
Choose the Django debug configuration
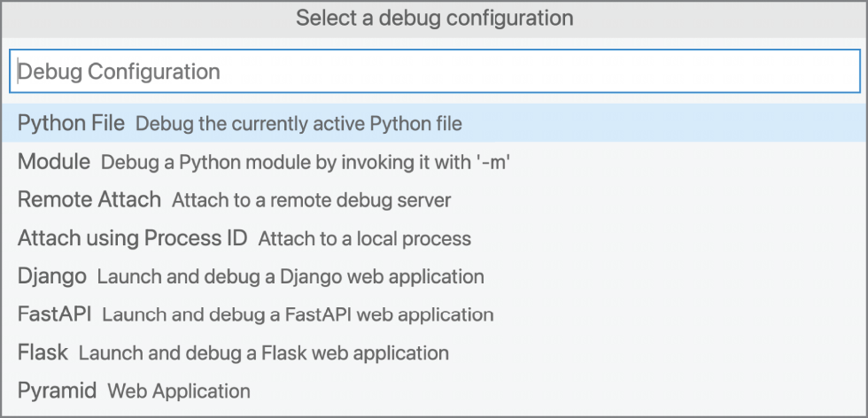click(434, 276)
